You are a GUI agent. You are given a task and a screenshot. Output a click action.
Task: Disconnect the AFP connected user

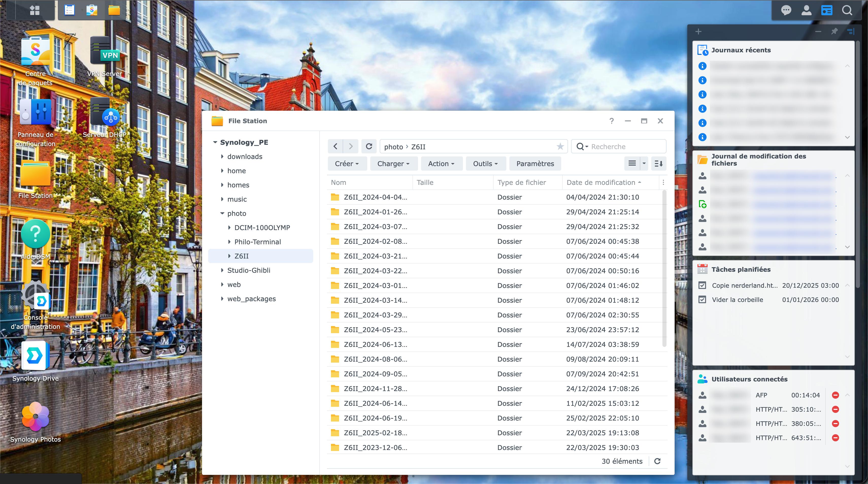835,395
